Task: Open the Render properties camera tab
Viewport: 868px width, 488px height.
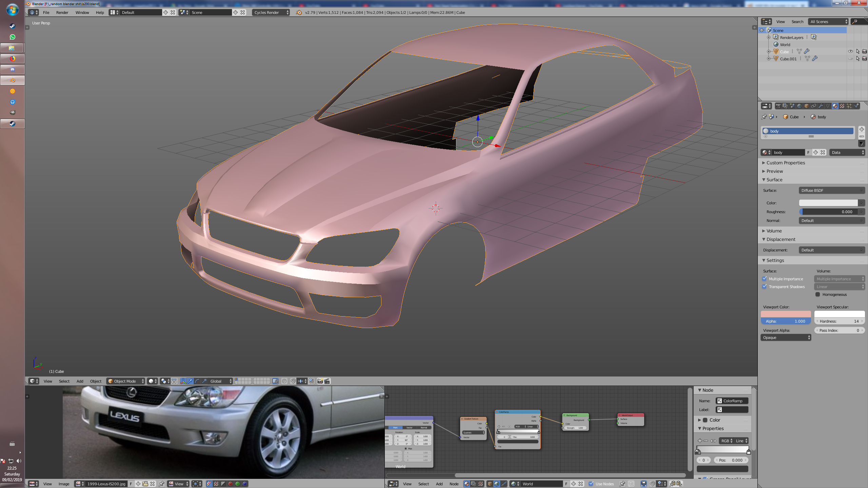Action: 778,106
